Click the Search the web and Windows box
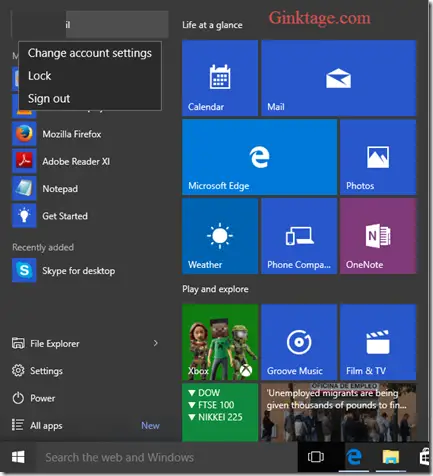Viewport: 433px width, 476px height. point(167,457)
